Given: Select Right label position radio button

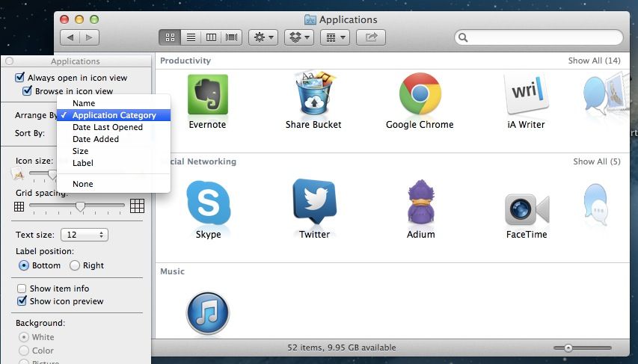Looking at the screenshot, I should 75,265.
